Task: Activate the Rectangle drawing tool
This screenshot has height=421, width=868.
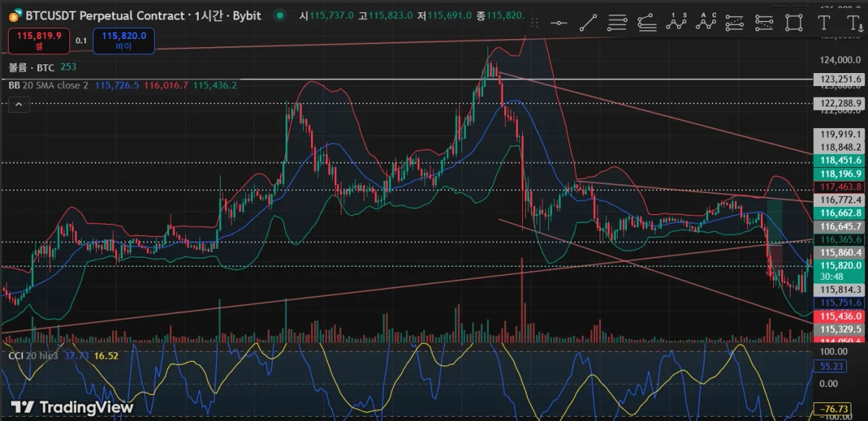Action: pos(794,22)
